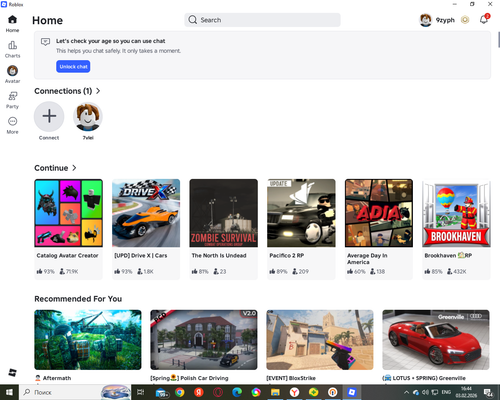
Task: Open Windows Start menu
Action: [9, 392]
